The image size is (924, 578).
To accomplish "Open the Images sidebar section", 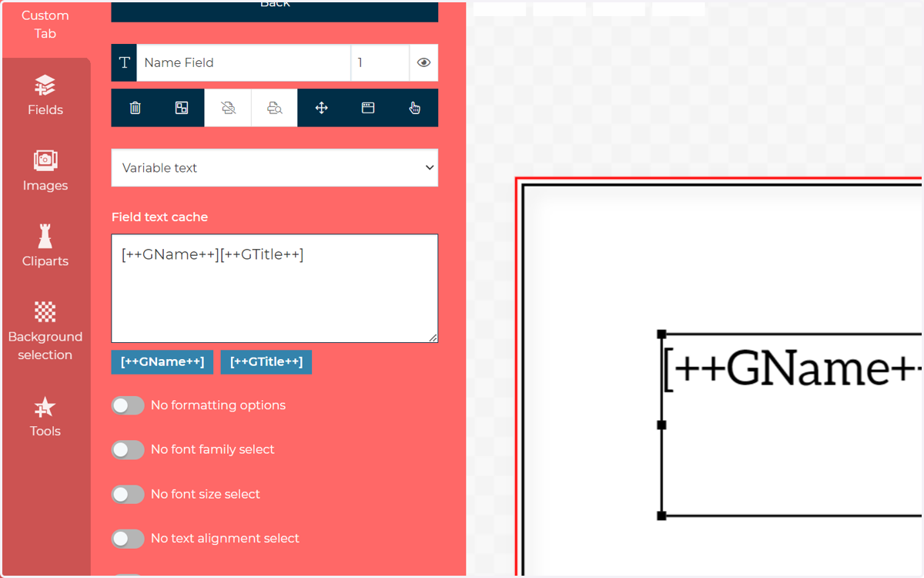I will tap(45, 171).
